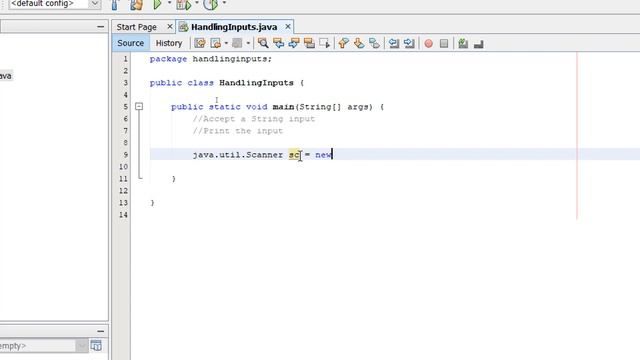
Task: Click java.util.Scanner on line 9
Action: tap(238, 155)
